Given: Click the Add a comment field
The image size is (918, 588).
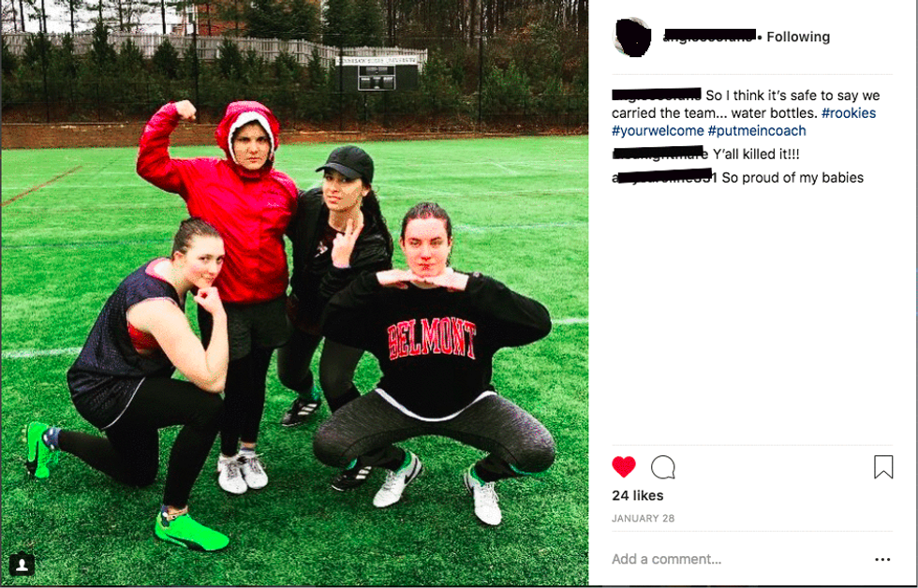Looking at the screenshot, I should (x=666, y=559).
